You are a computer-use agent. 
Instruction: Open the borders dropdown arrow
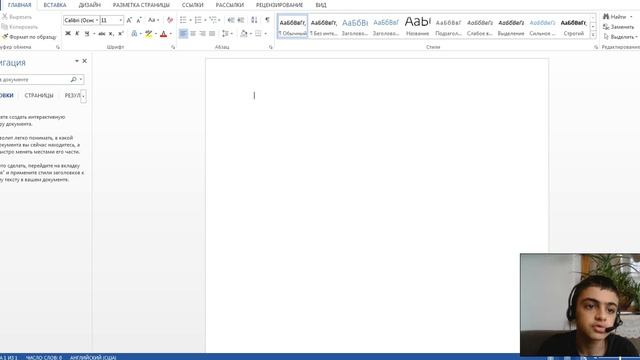(x=265, y=33)
